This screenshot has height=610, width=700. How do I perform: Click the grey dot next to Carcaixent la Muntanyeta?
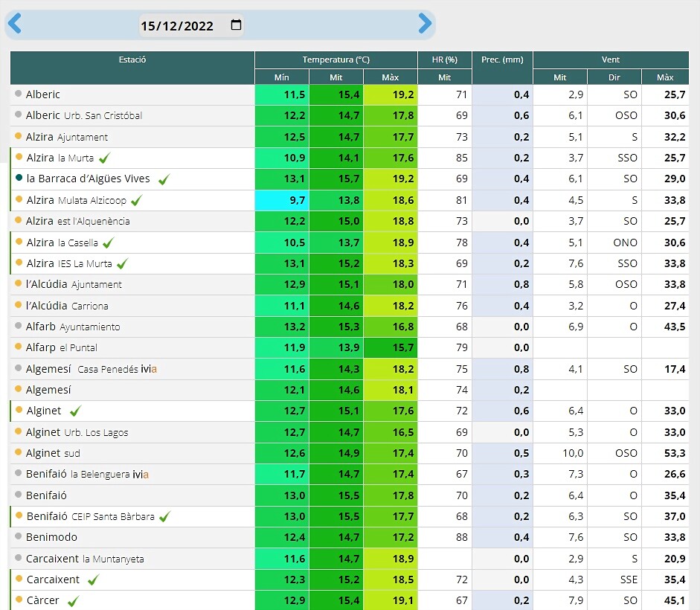click(x=19, y=557)
